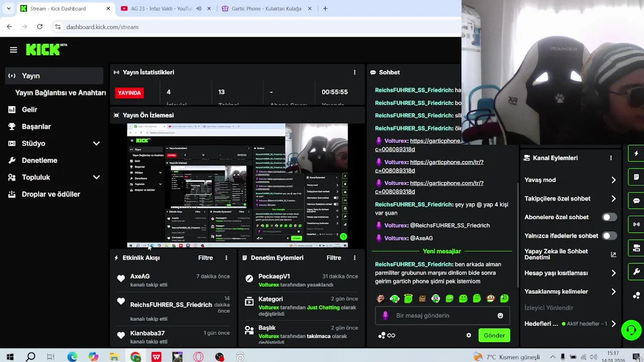Screen dimensions: 644x362
Task: Open the hamburger menu beside the KICK logo
Action: click(14, 50)
